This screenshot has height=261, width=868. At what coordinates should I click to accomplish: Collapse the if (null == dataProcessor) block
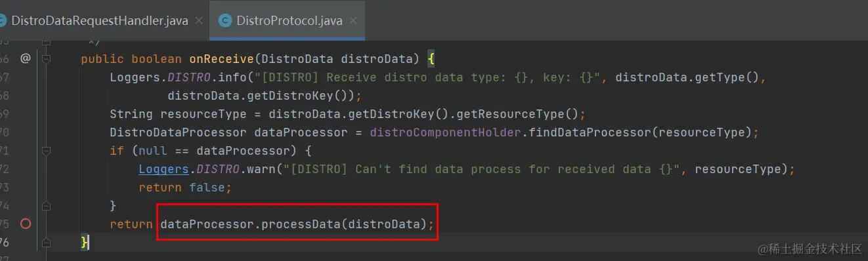47,151
